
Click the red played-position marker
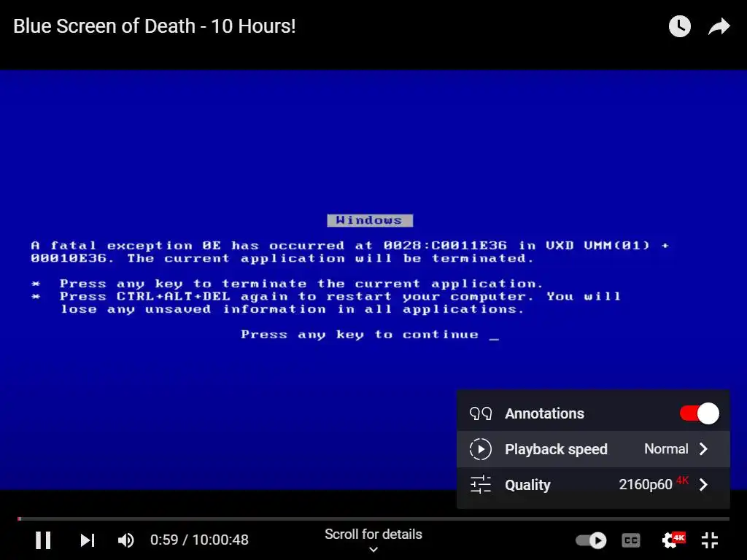point(19,518)
